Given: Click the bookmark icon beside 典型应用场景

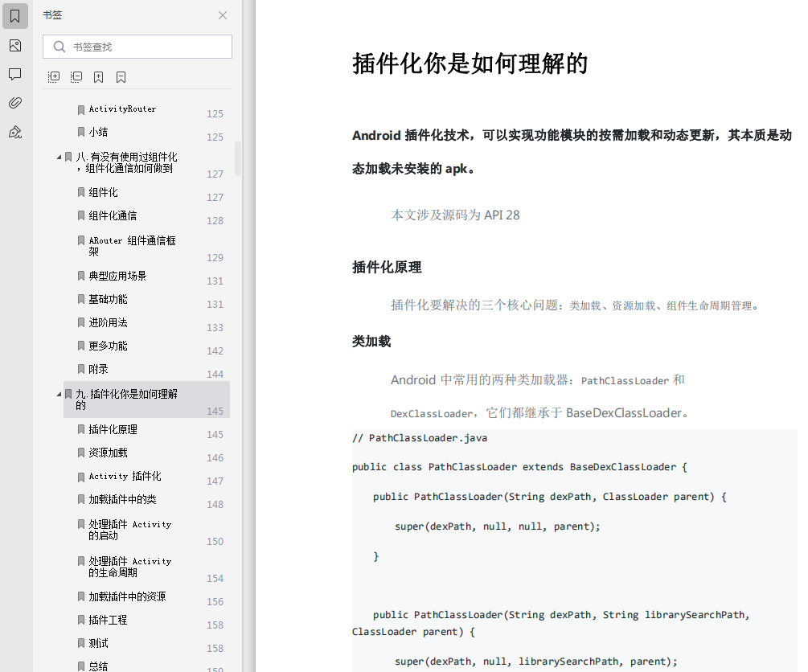Looking at the screenshot, I should [x=81, y=276].
